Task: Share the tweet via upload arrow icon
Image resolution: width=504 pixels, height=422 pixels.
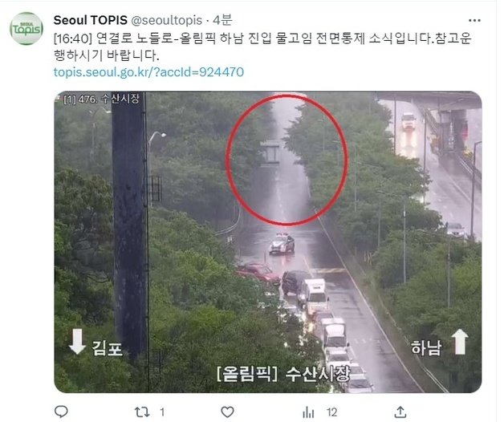Action: pyautogui.click(x=400, y=412)
